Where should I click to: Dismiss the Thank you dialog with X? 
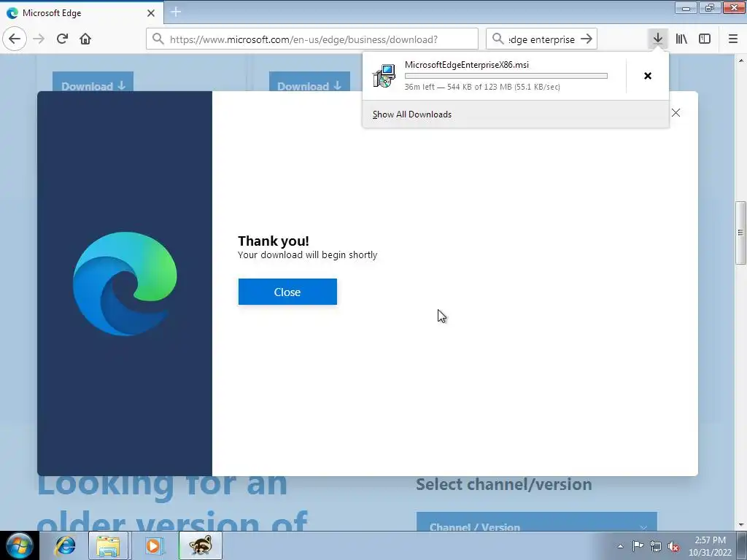[x=676, y=113]
